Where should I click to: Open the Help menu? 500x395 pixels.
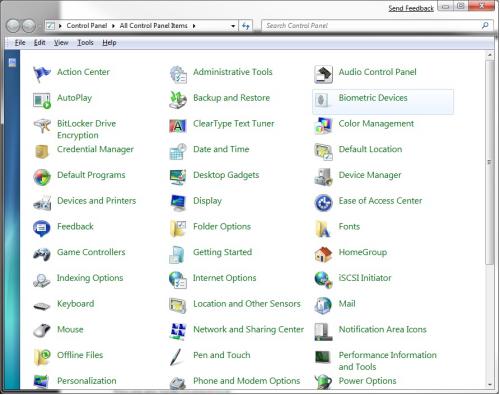click(x=109, y=43)
